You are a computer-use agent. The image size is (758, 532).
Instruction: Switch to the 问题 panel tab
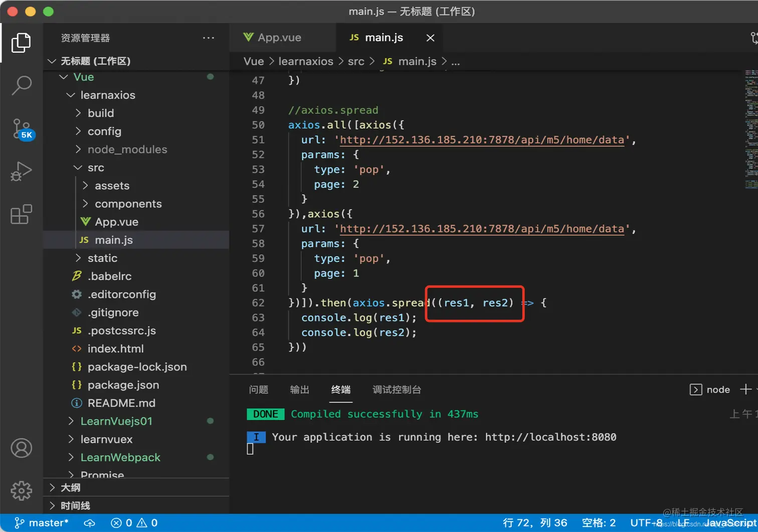tap(259, 390)
